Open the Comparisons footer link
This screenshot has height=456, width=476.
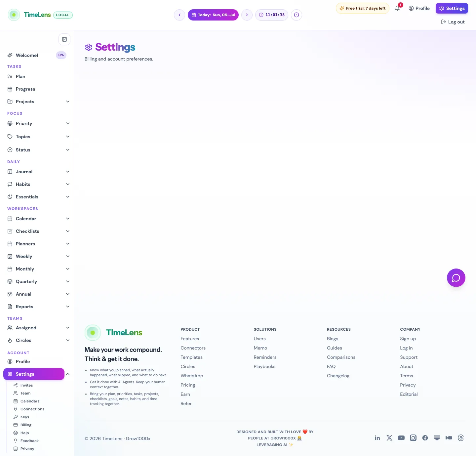341,357
